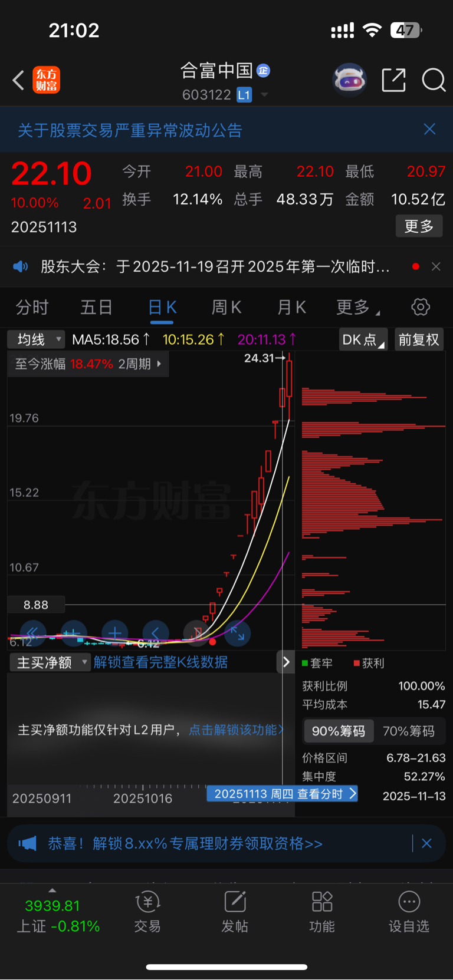Select the 90%筹码 option

339,731
